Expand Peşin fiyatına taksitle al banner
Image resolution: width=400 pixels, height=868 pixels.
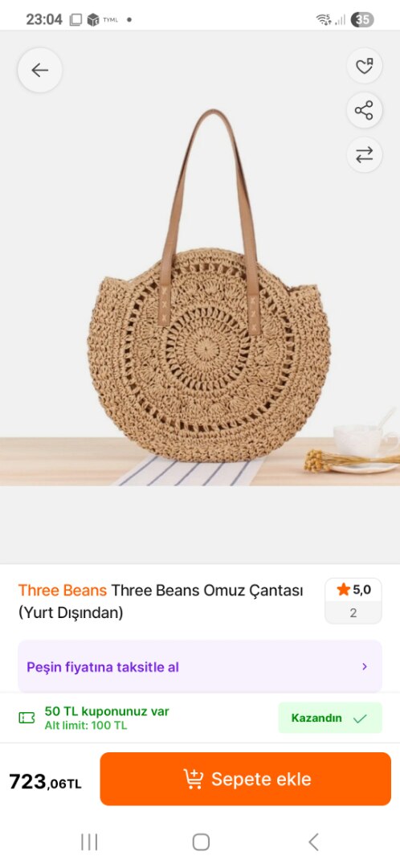tap(200, 666)
